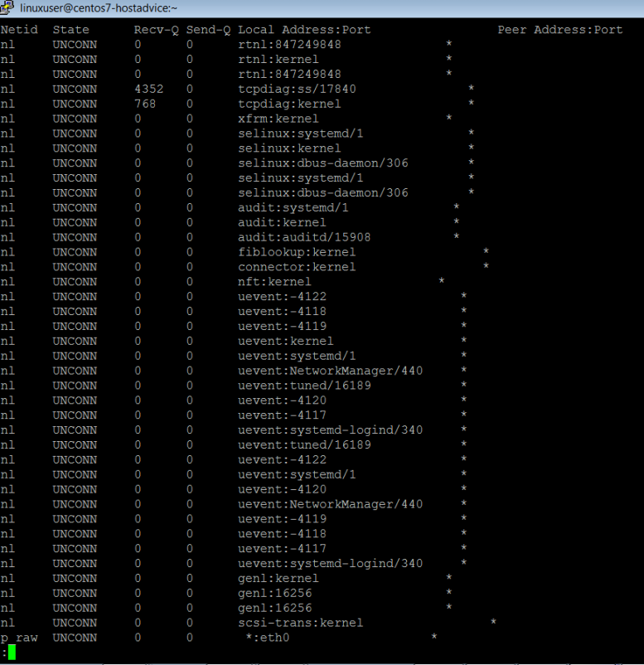Click the Recv-Q value 768
The width and height of the screenshot is (644, 665).
pos(145,104)
